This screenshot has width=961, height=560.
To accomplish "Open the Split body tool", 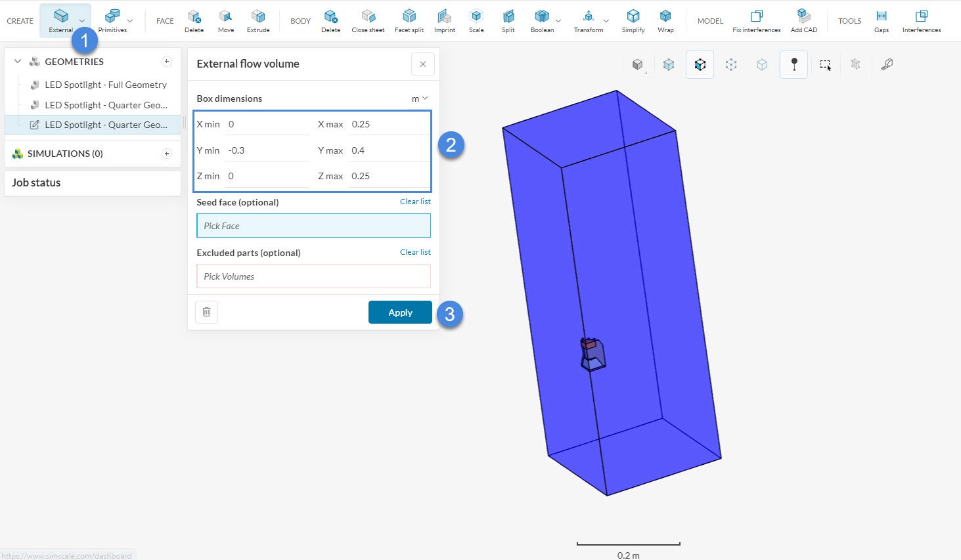I will pyautogui.click(x=508, y=20).
